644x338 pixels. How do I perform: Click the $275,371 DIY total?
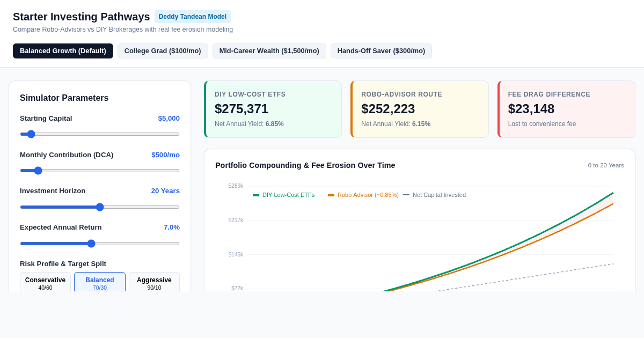tap(241, 109)
